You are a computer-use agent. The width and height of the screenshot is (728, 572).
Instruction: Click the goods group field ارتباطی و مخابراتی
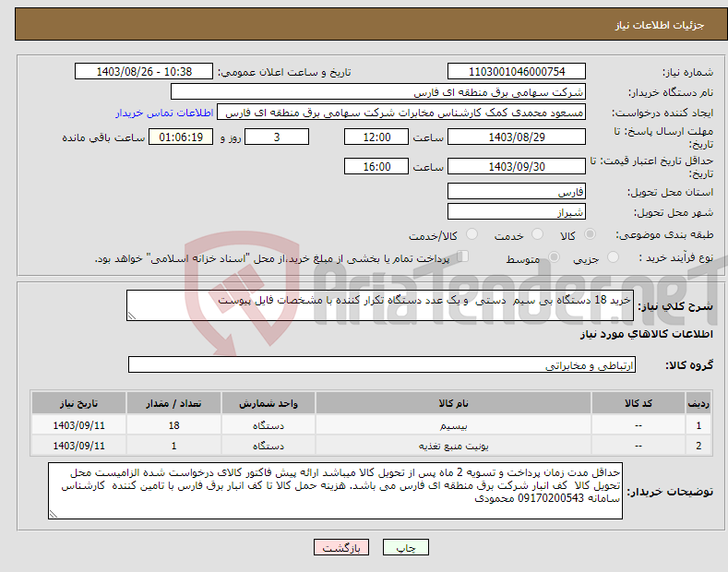[x=382, y=365]
